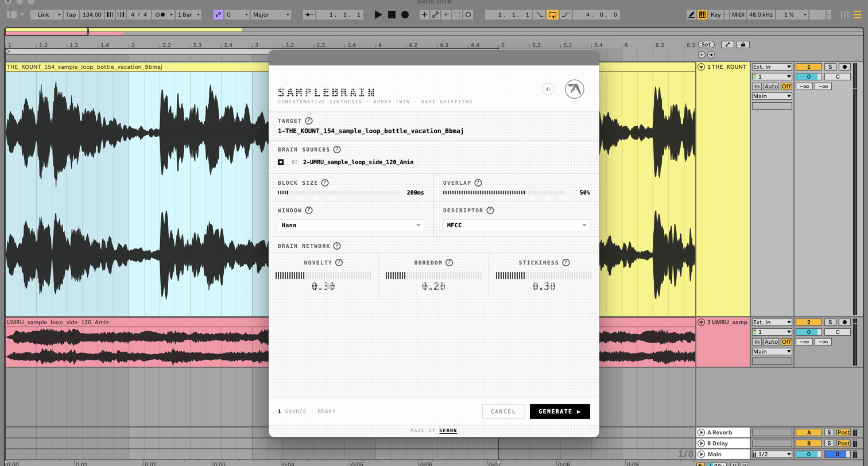Click the Capture MIDI bracket icon

(x=458, y=14)
